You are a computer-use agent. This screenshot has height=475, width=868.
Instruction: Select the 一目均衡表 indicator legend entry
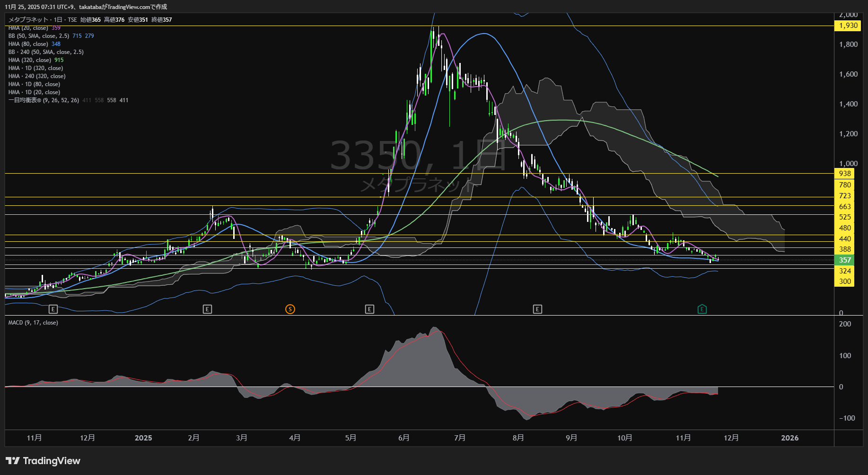point(44,100)
